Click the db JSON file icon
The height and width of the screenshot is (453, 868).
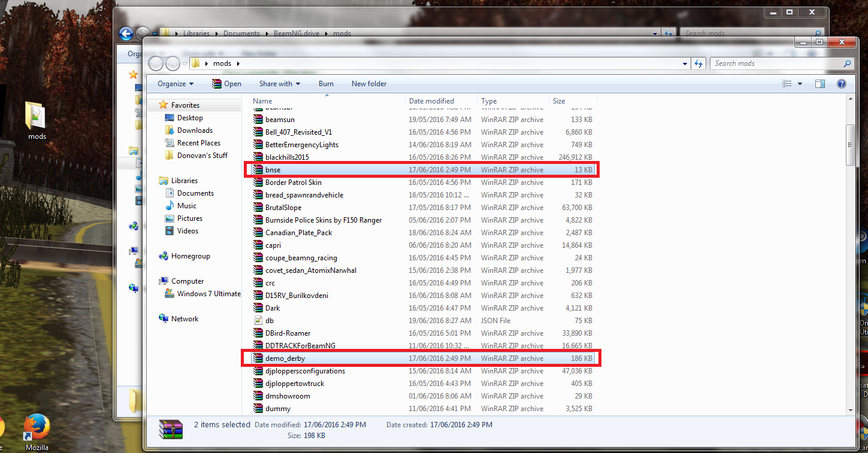click(258, 321)
